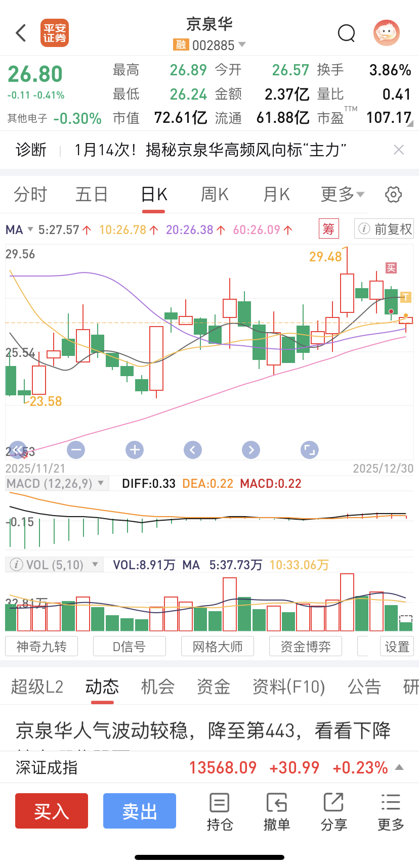Zoom in the K-line chart
The height and width of the screenshot is (868, 419).
(x=135, y=449)
